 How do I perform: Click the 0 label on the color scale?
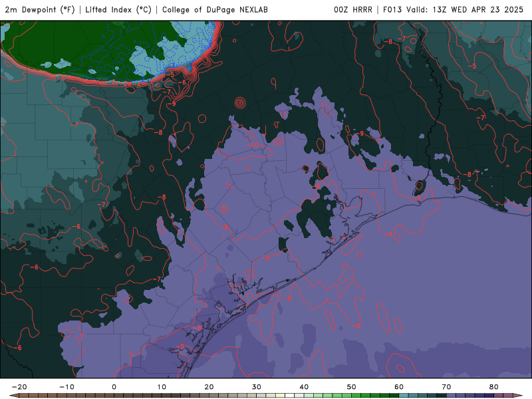114,387
